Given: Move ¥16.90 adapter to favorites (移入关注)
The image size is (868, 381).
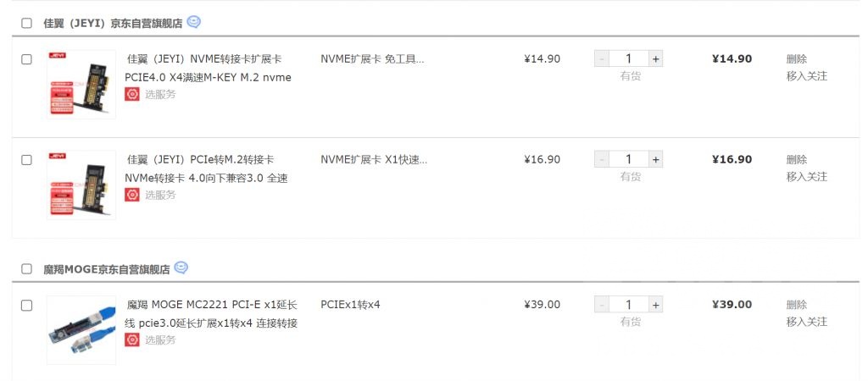Looking at the screenshot, I should click(806, 176).
